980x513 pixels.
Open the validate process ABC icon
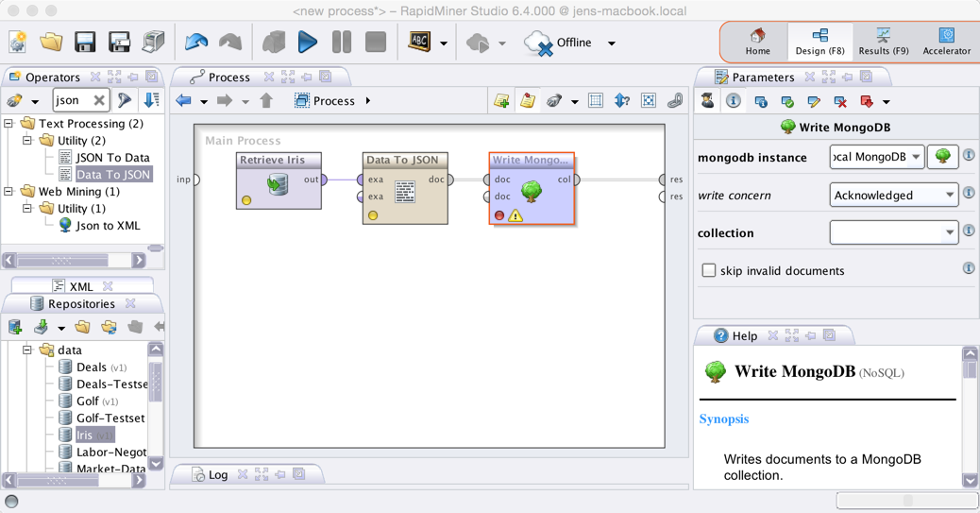[x=419, y=43]
